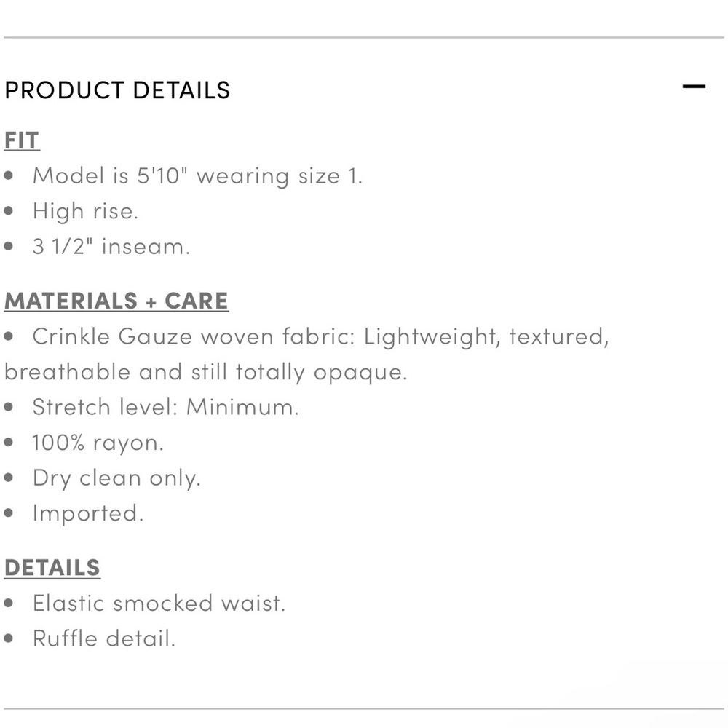Click the bullet dot beside High rise
The image size is (728, 728).
(x=8, y=211)
